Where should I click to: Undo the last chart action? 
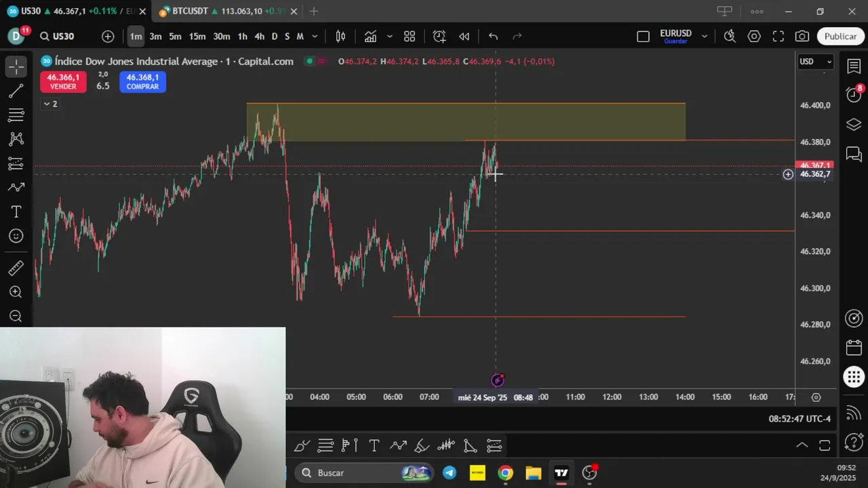[x=493, y=37]
